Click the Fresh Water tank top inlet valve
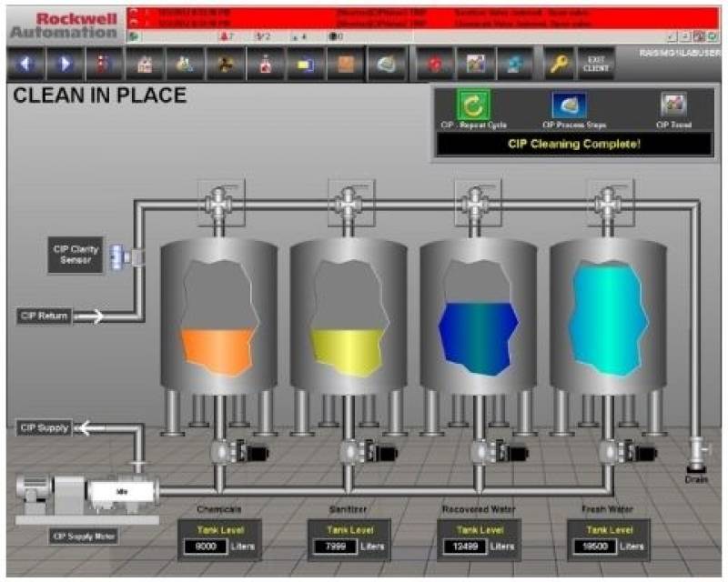 point(608,204)
